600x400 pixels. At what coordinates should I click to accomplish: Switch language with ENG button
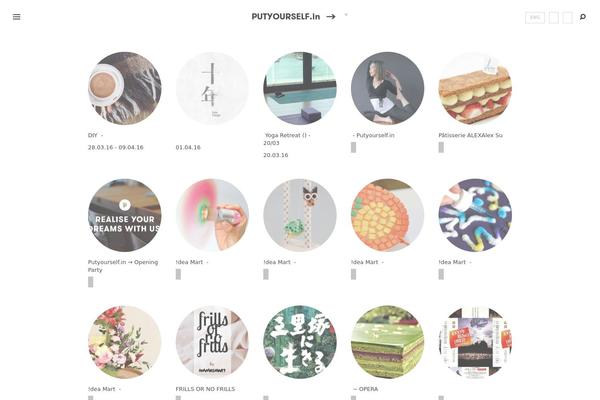[x=535, y=18]
